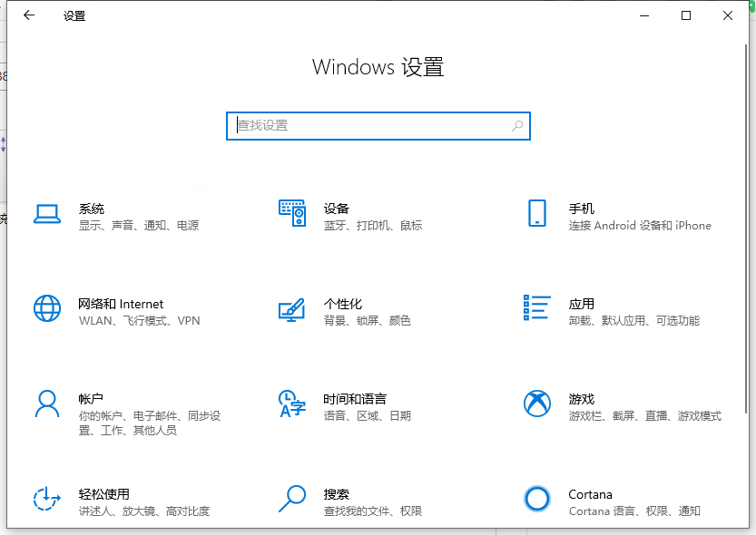Open the 应用 list icon
Screen dimensions: 756x535
coord(537,308)
